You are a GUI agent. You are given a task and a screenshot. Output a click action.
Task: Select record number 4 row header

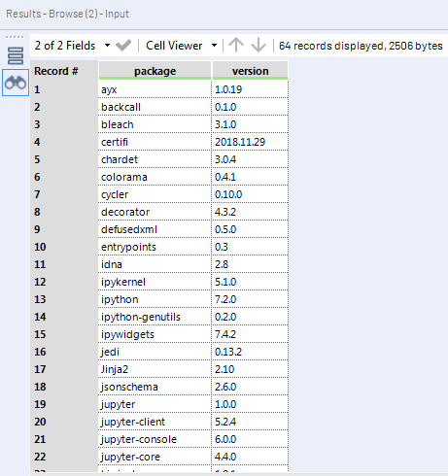click(x=64, y=142)
